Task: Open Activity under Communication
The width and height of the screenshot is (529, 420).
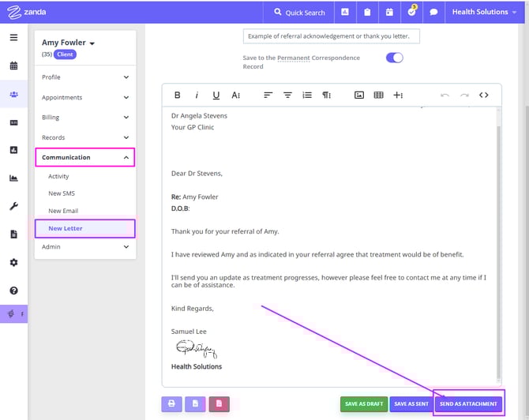Action: pyautogui.click(x=58, y=177)
